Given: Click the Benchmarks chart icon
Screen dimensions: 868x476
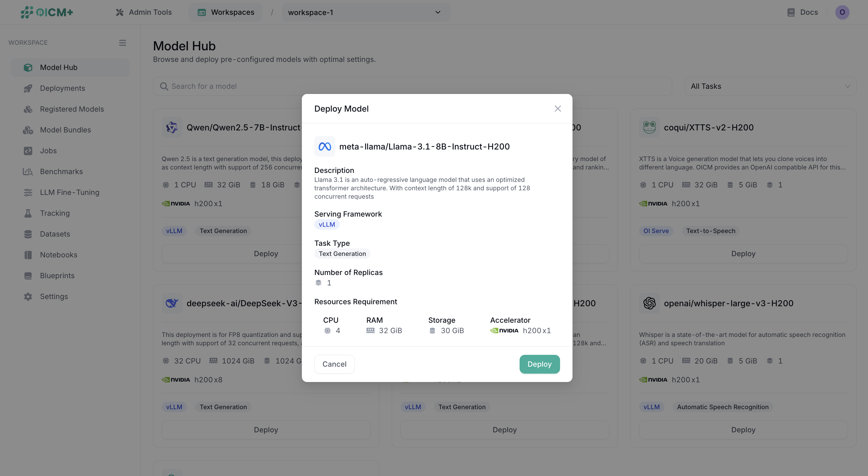Looking at the screenshot, I should 28,171.
